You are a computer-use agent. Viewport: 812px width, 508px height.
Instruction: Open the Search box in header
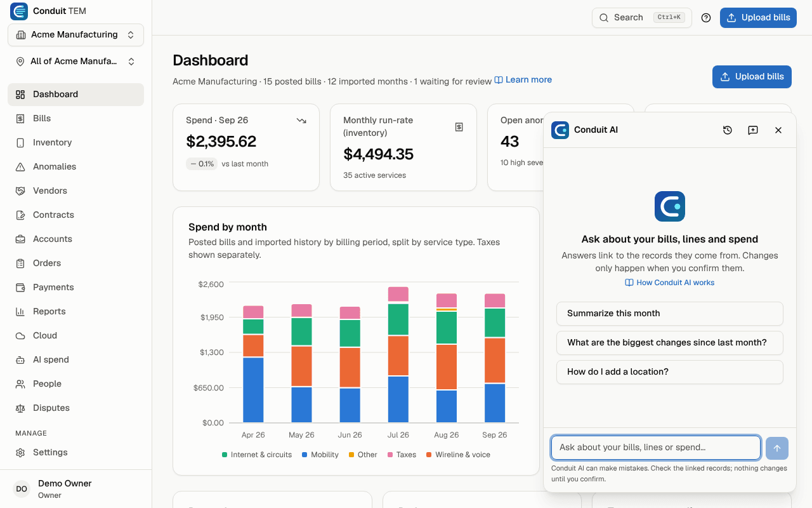click(642, 18)
